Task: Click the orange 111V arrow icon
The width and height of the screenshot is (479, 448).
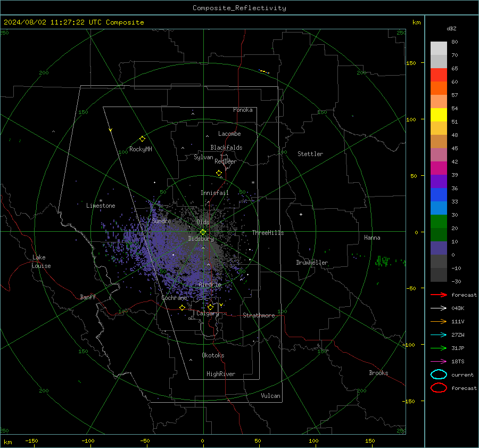Action: tap(439, 321)
